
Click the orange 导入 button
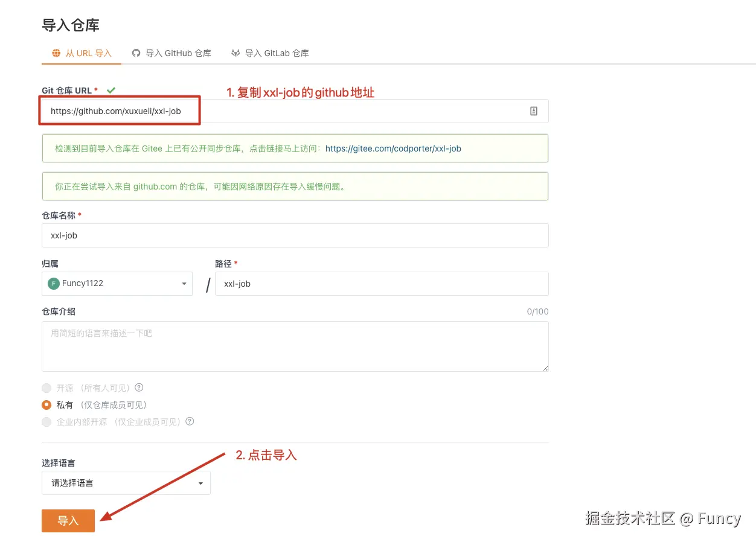[68, 521]
